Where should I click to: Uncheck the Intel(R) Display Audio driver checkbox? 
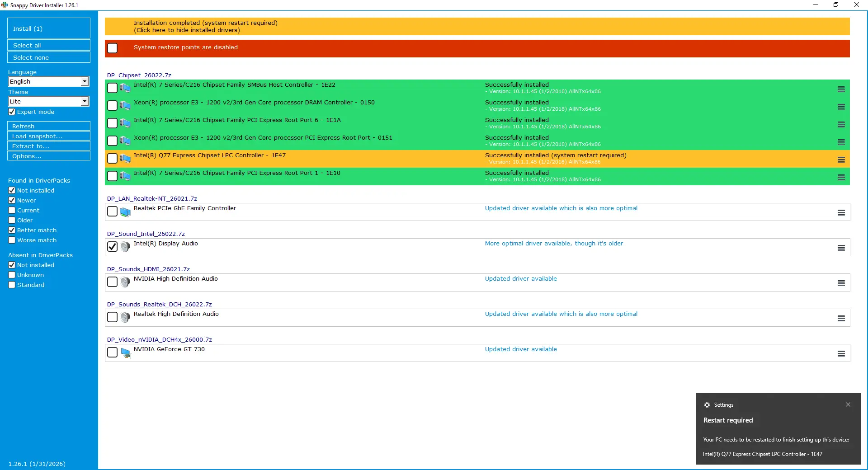point(112,247)
